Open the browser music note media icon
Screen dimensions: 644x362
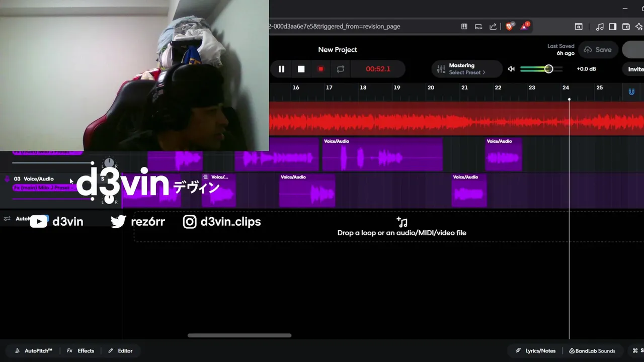pos(600,27)
